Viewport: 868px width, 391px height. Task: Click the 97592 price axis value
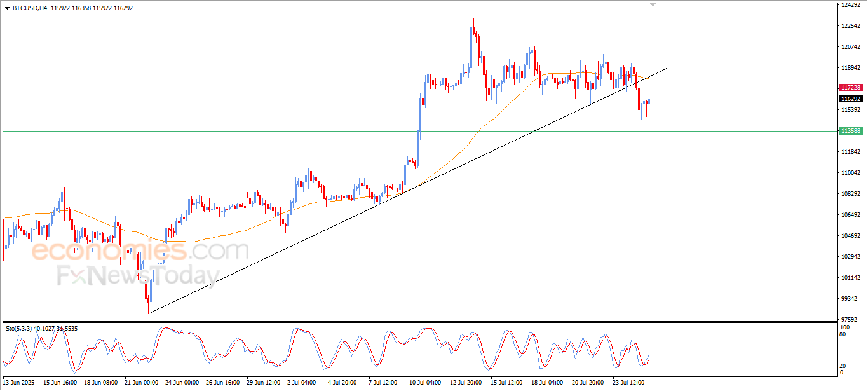(848, 320)
